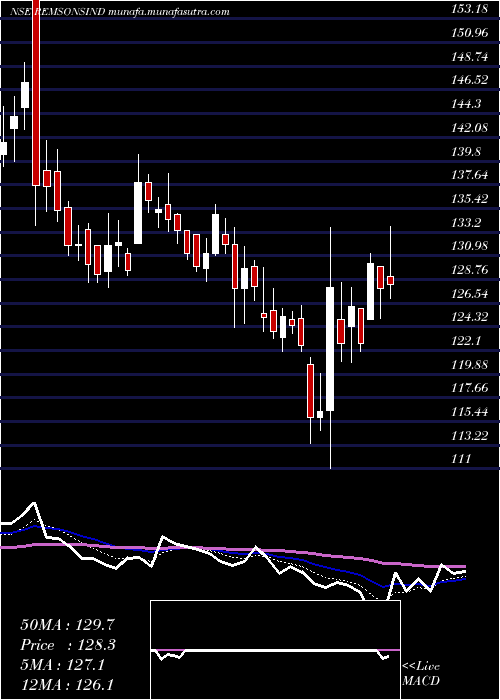
Task: Click the 113.22 price axis label
Action: click(x=471, y=435)
